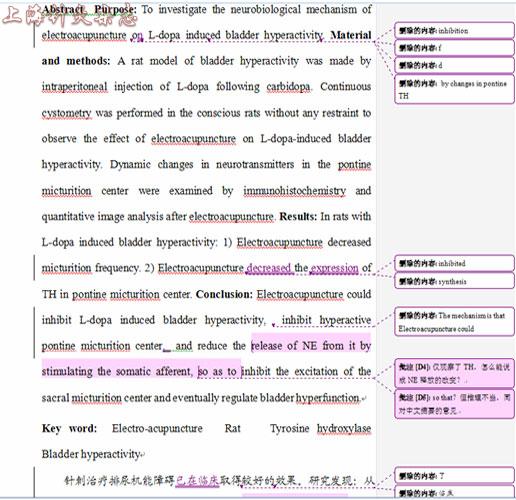Click the highlighted 'stimulating the somatic afferent' text

(x=117, y=371)
